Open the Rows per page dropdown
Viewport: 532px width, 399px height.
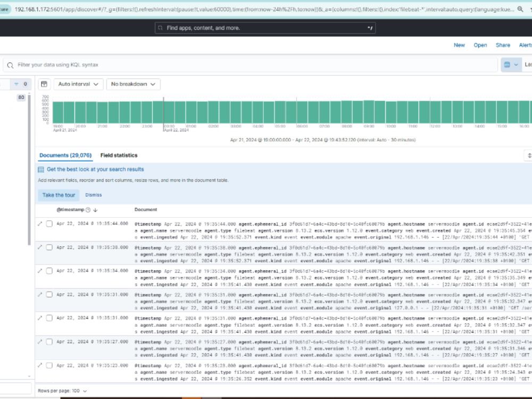[x=63, y=390]
